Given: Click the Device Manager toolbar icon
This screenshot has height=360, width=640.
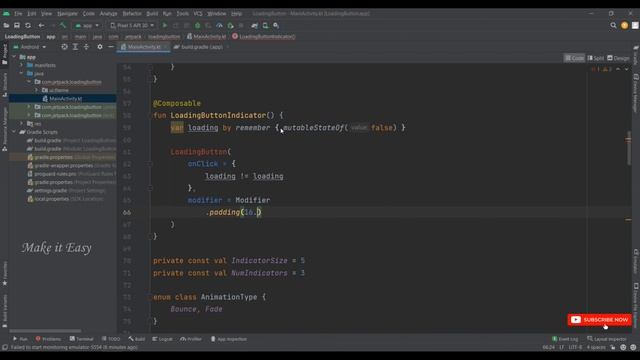Looking at the screenshot, I should coord(265,25).
